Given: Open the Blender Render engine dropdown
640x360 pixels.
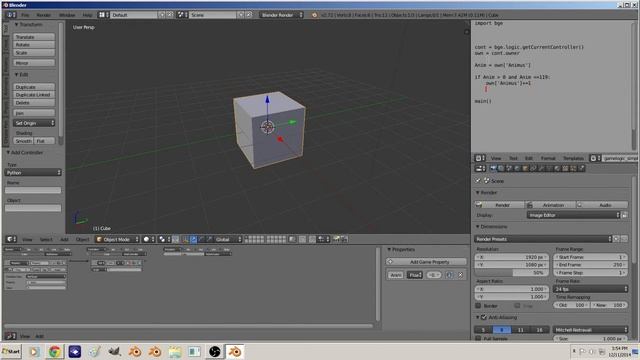Looking at the screenshot, I should (282, 15).
